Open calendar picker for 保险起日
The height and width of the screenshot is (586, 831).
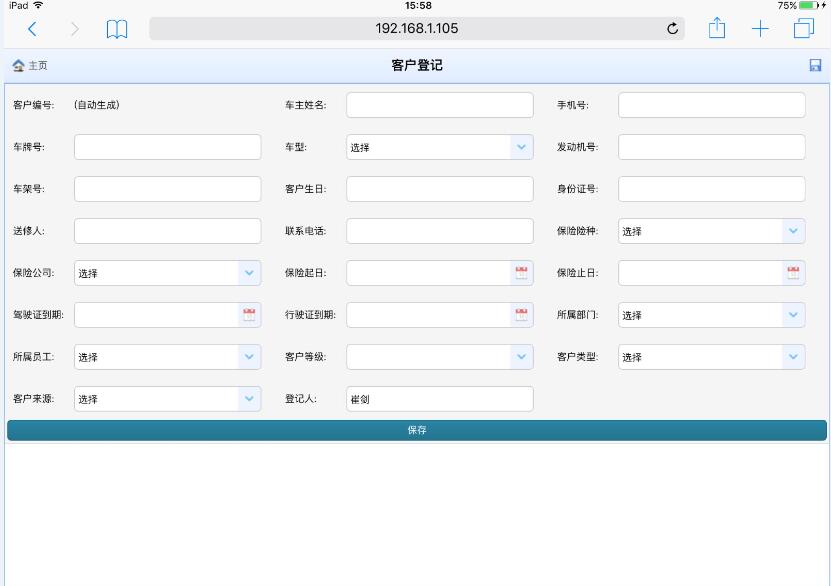[521, 273]
